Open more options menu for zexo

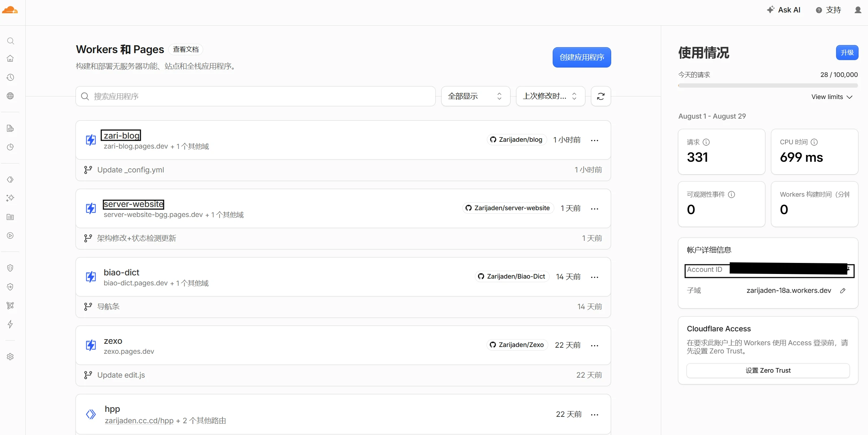click(x=595, y=346)
